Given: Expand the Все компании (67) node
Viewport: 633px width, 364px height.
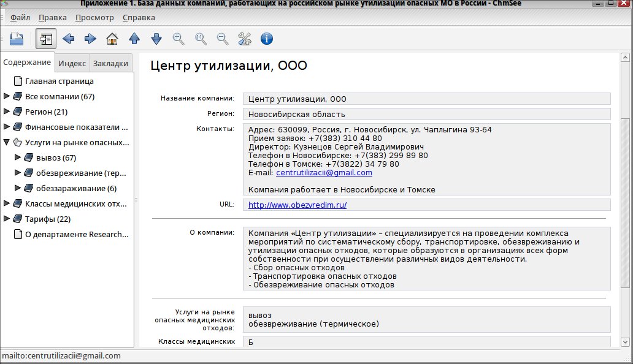Looking at the screenshot, I should 7,96.
